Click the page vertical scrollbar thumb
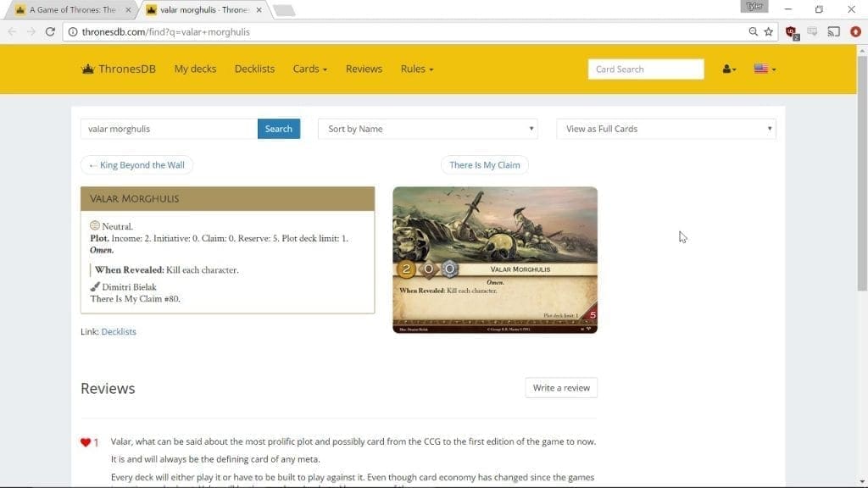This screenshot has height=488, width=868. [862, 173]
